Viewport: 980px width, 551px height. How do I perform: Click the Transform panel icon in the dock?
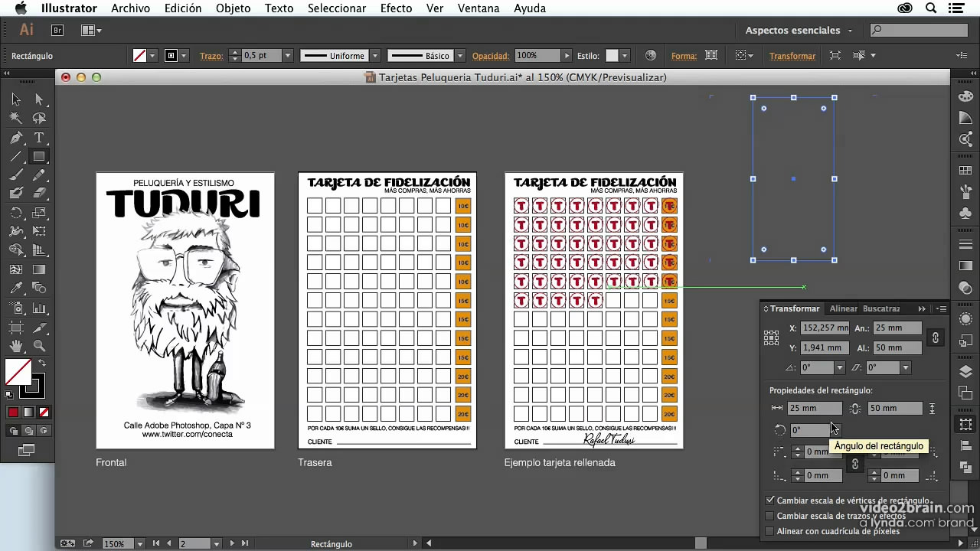coord(966,424)
